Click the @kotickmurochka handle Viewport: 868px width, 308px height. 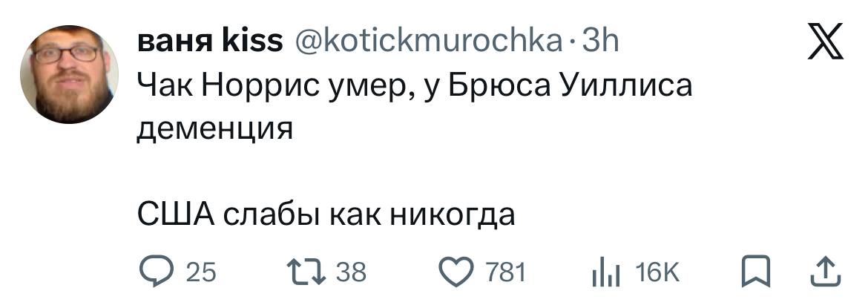pos(429,43)
